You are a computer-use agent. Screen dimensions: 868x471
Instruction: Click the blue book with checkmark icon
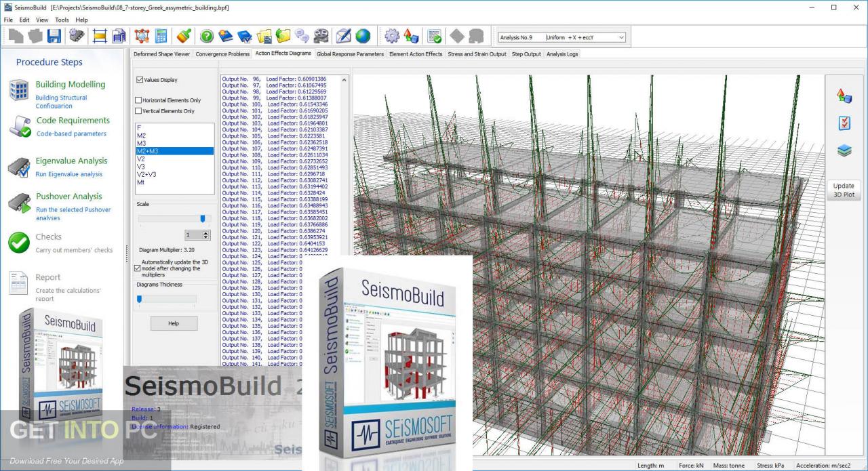245,36
